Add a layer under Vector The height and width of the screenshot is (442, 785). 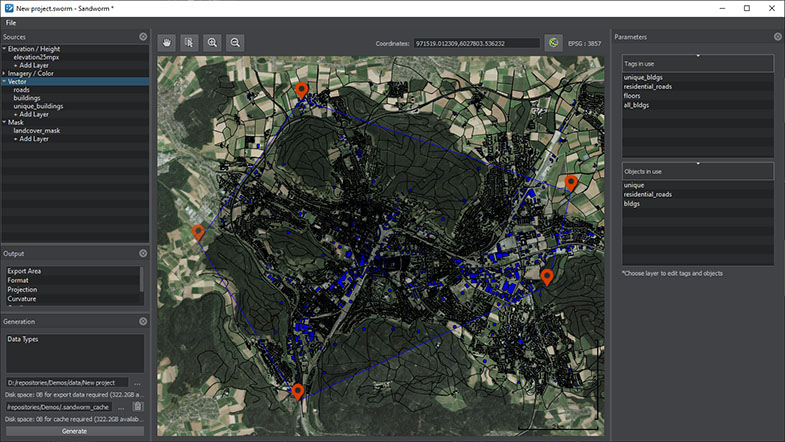34,114
